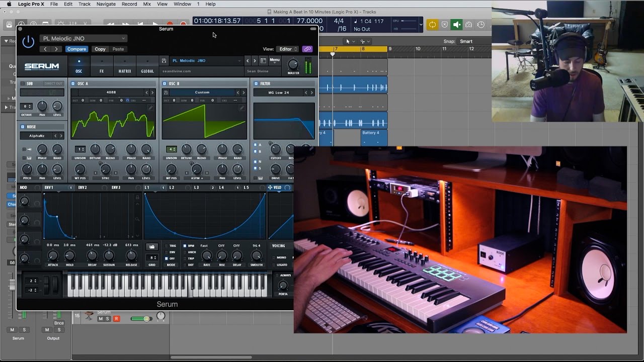
Task: Click Paste button in plugin header
Action: [x=118, y=49]
